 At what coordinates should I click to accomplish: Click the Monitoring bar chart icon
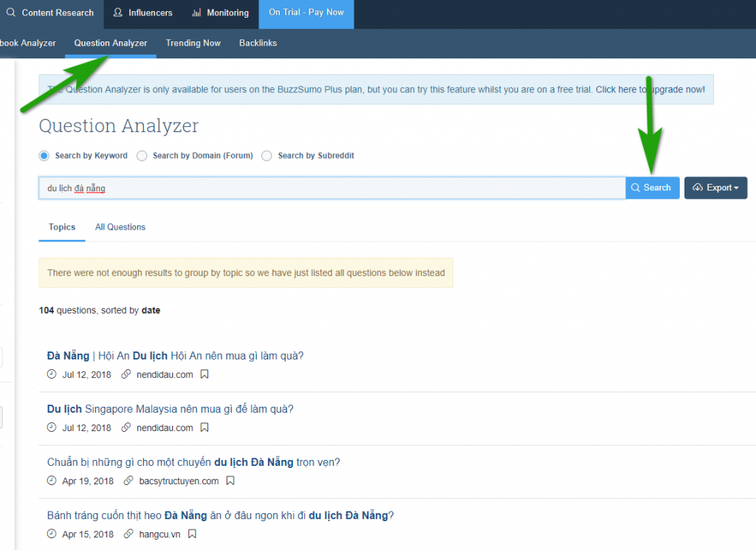(196, 13)
